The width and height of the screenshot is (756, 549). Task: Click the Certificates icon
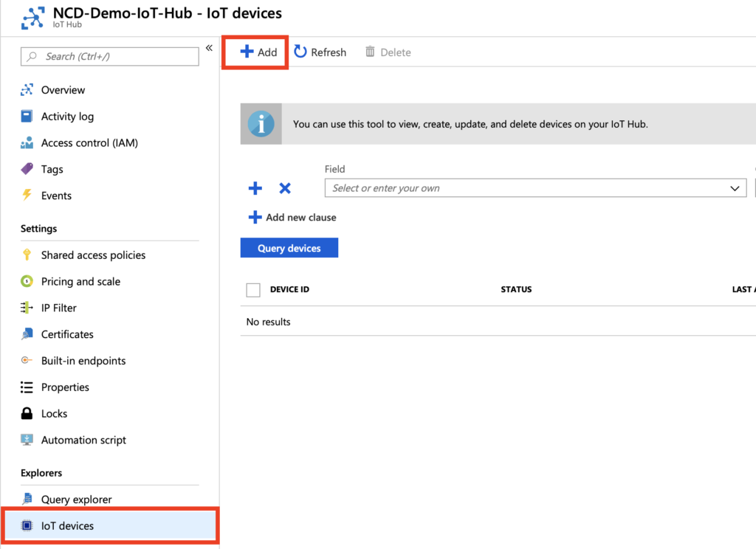pyautogui.click(x=27, y=334)
